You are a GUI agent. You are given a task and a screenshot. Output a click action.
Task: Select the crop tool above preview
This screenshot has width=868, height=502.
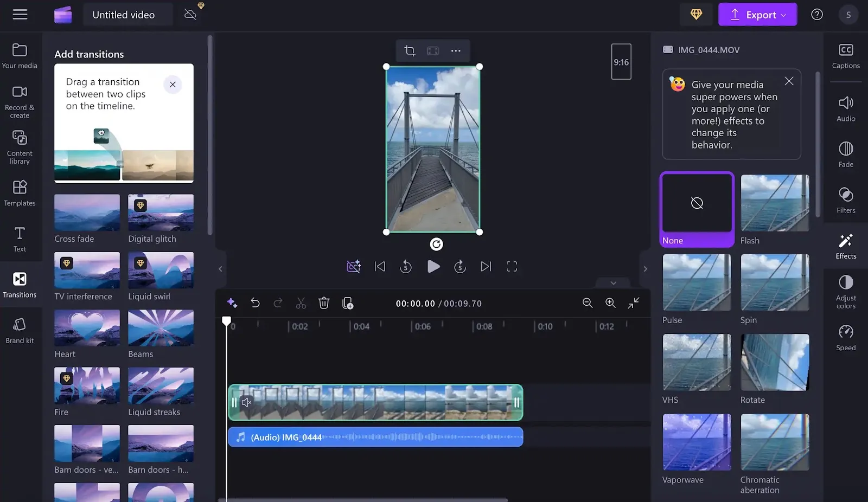(x=410, y=51)
